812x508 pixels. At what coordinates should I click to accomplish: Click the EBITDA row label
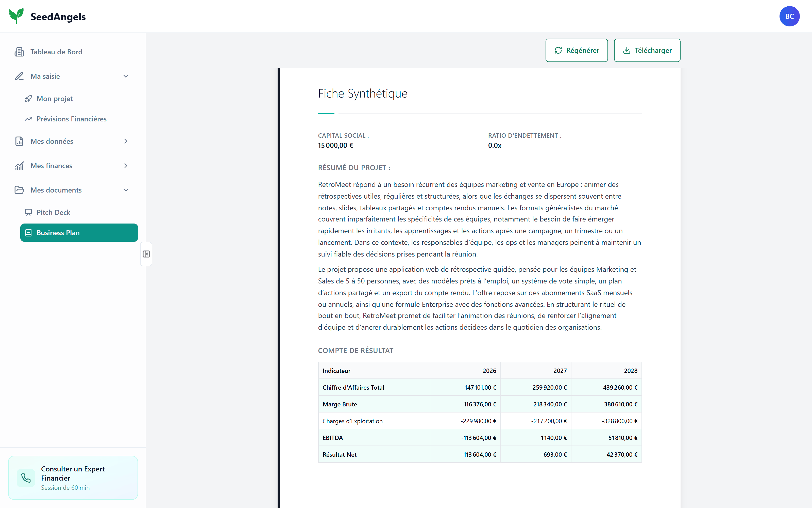coord(332,438)
